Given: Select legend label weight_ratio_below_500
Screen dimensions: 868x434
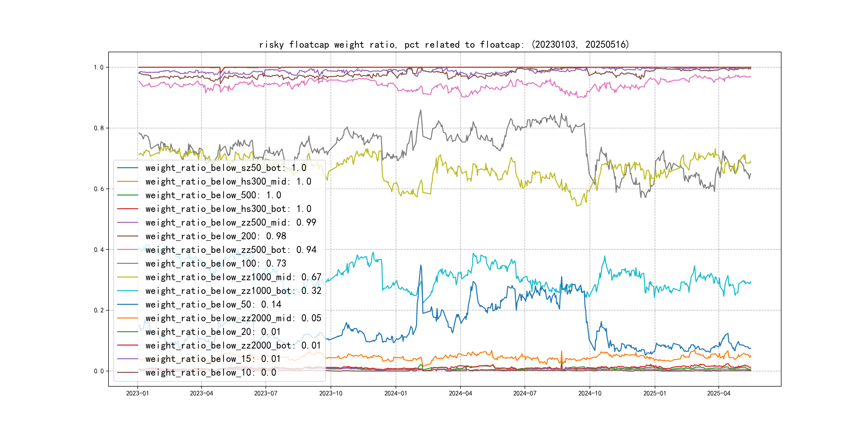Looking at the screenshot, I should [213, 195].
